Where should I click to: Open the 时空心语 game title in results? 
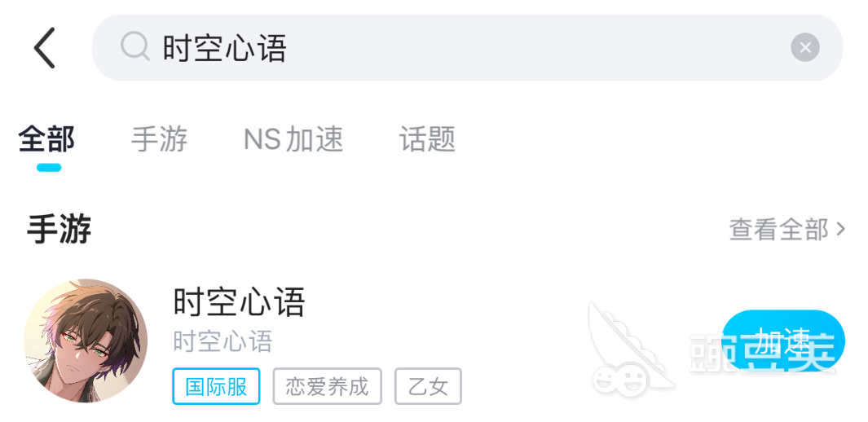click(x=239, y=302)
